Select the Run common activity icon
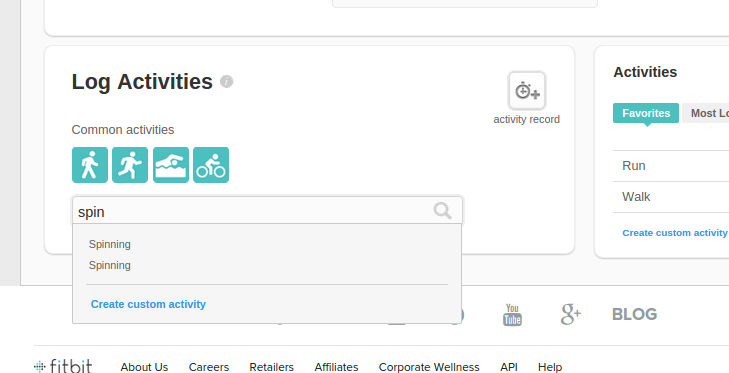This screenshot has height=373, width=729. point(130,165)
